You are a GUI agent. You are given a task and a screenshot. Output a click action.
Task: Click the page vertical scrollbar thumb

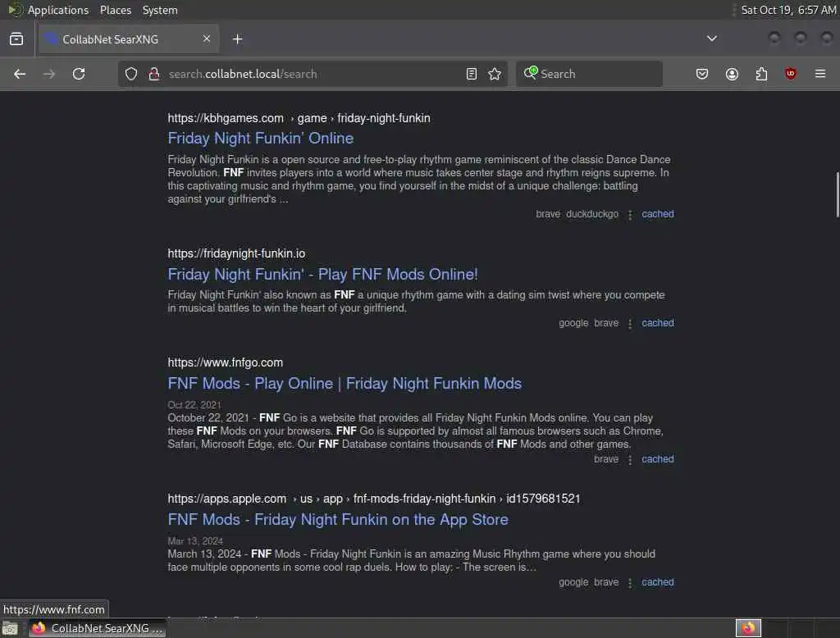tap(837, 194)
